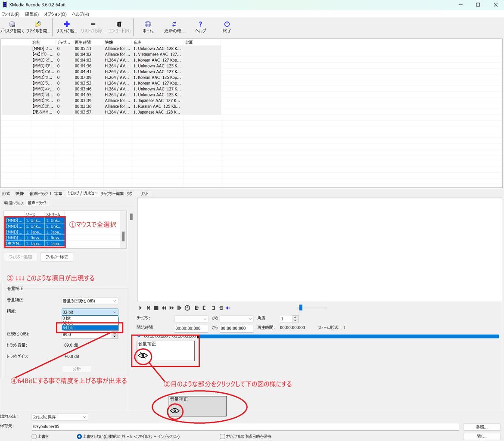
Task: Open the ヘルプ(H) menu
Action: pyautogui.click(x=81, y=14)
